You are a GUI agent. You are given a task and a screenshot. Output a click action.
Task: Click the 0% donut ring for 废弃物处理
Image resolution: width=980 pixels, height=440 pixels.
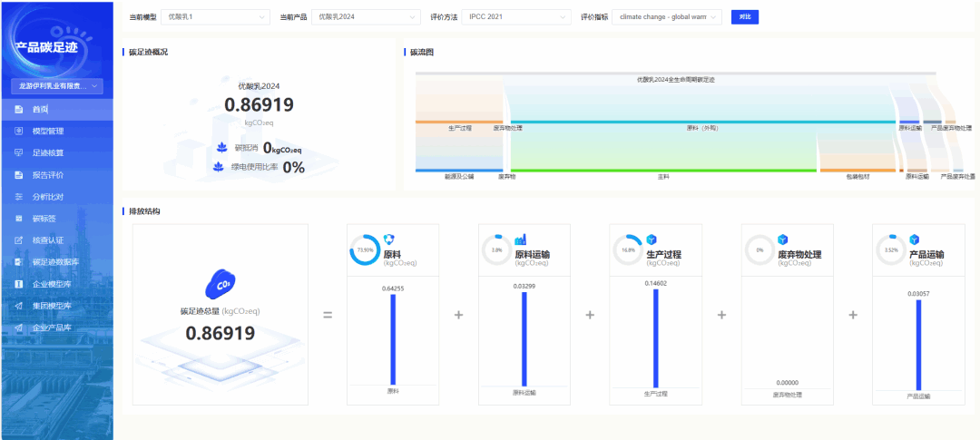click(760, 250)
